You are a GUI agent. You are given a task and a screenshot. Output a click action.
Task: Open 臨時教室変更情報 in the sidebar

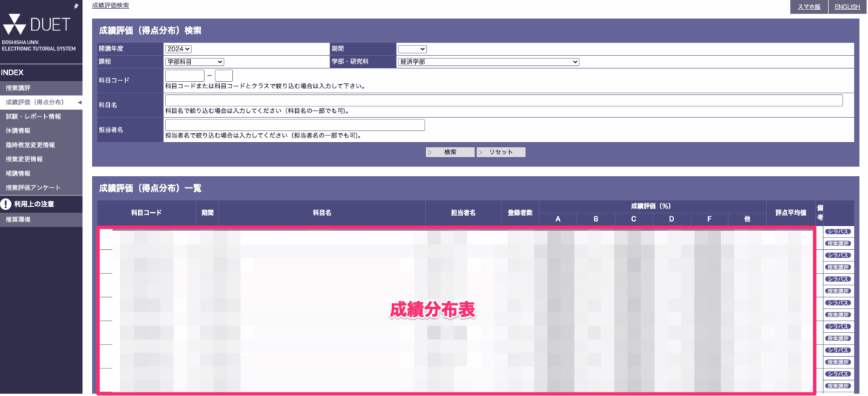tap(42, 145)
